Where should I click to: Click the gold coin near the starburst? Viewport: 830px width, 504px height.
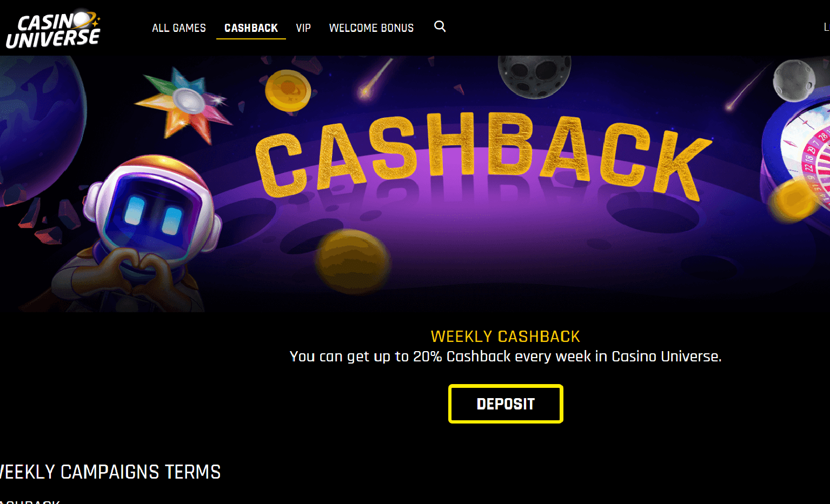point(288,91)
